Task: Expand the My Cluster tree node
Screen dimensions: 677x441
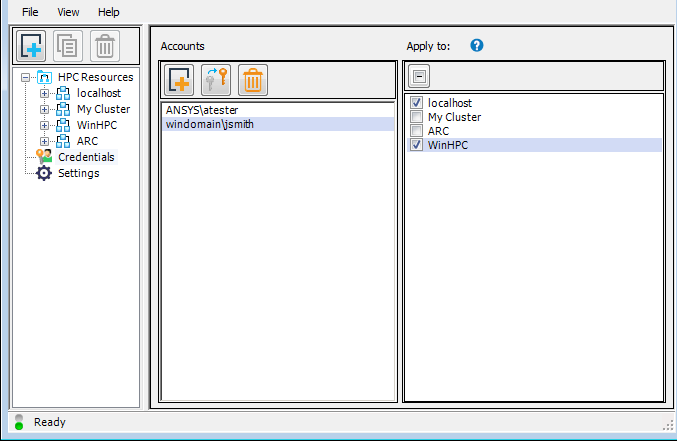Action: point(44,109)
